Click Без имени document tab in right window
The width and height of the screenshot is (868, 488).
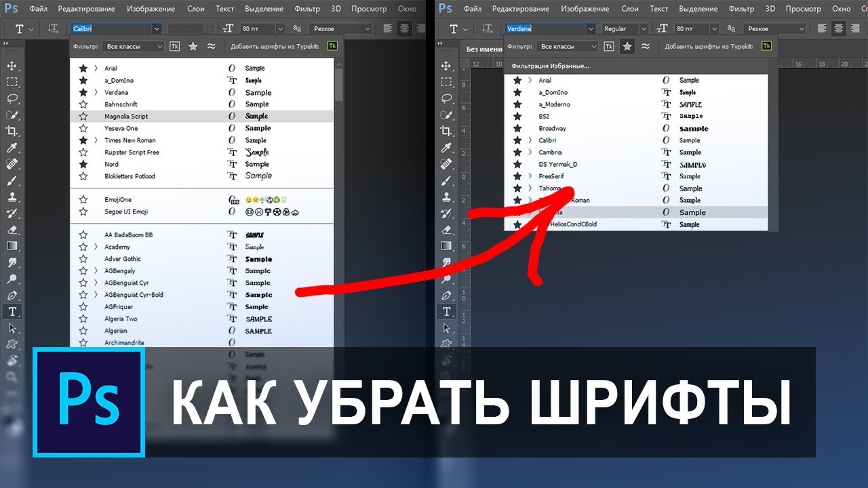483,49
